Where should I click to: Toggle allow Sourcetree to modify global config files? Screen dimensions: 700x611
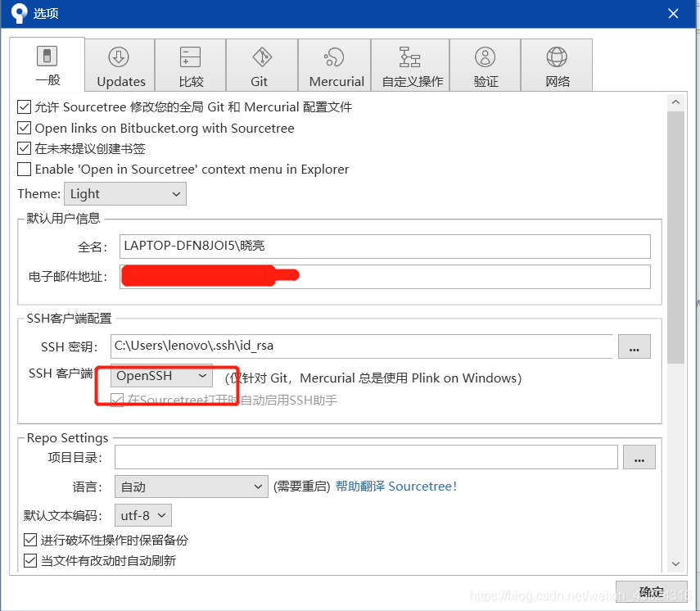click(24, 107)
